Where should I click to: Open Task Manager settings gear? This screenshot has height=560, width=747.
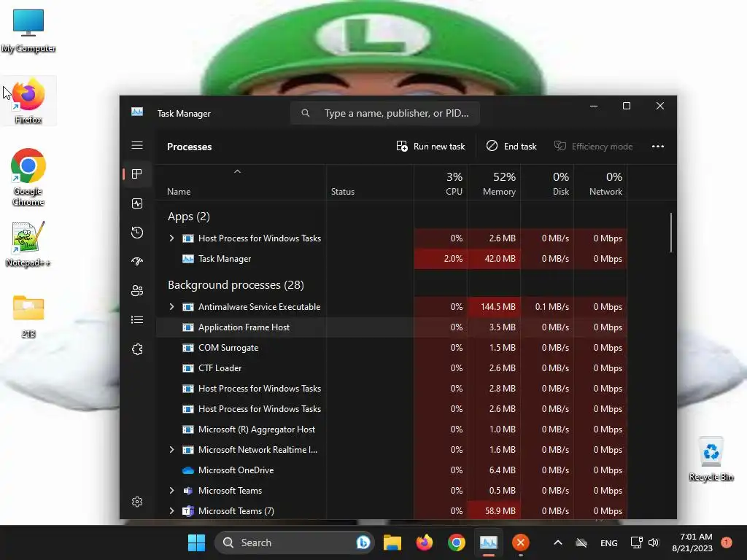[137, 502]
